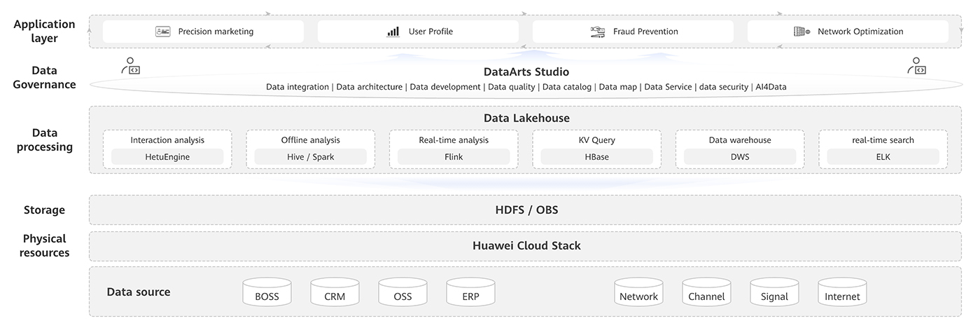Click the HetuEngine box
Screen dimensions: 980x328
point(167,157)
